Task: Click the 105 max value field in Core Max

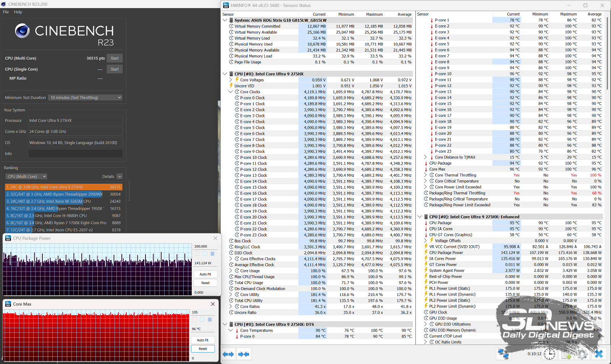Action: click(x=202, y=312)
